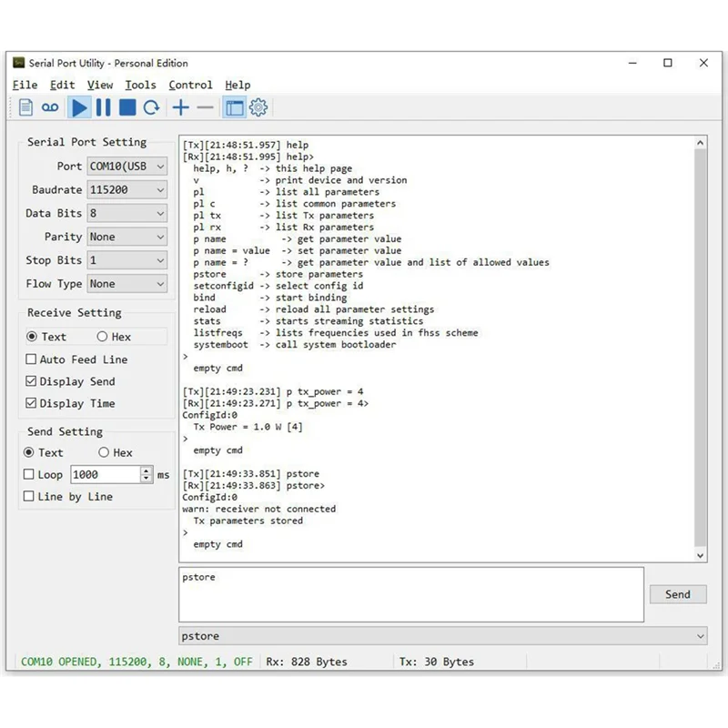The height and width of the screenshot is (728, 728).
Task: Click the refresh/reload toolbar icon
Action: point(152,107)
